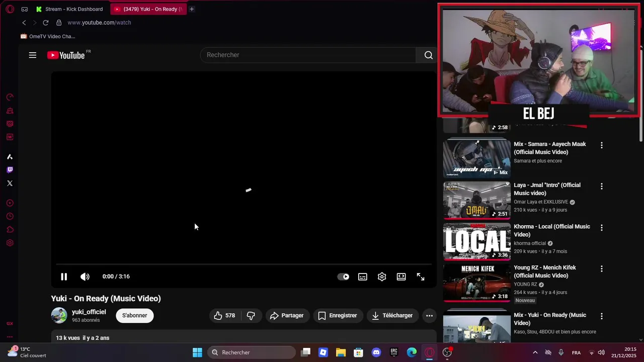This screenshot has width=644, height=362.
Task: Open Laya - Jmal Intro video thumbnail
Action: tap(476, 200)
